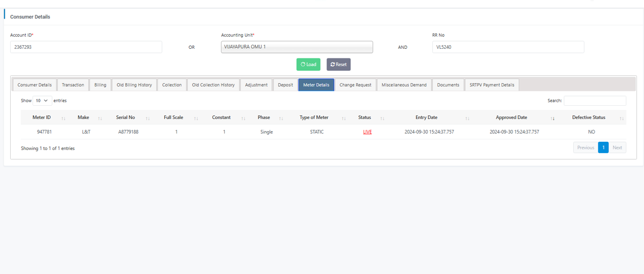644x274 pixels.
Task: Focus the table Search box
Action: tap(595, 101)
